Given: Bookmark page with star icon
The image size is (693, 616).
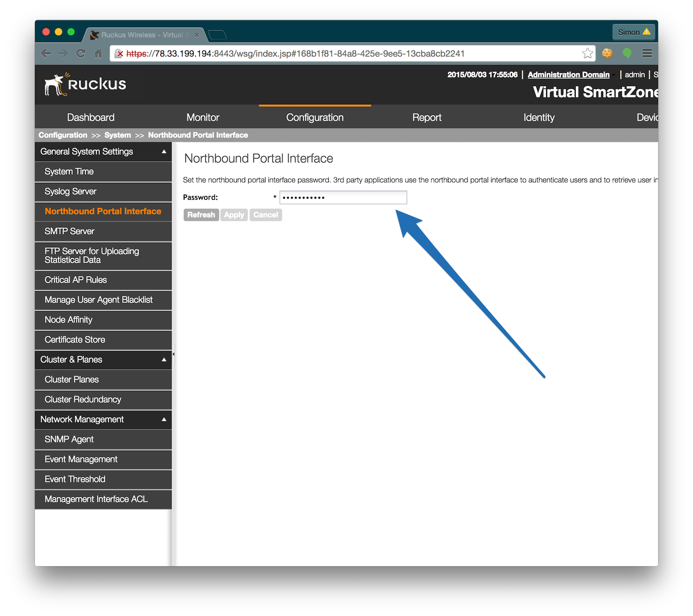Looking at the screenshot, I should 587,53.
